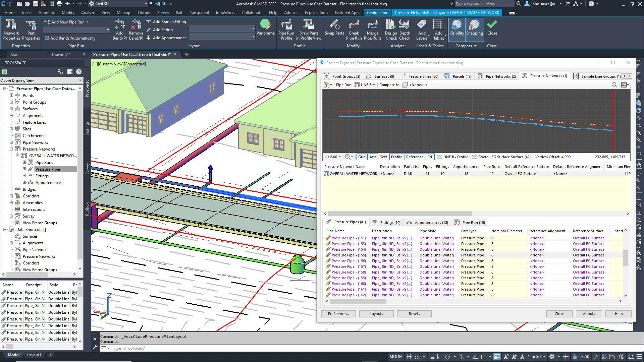Activate the Break Pipe Run tool
Screen dimensions: 644x362
354,29
